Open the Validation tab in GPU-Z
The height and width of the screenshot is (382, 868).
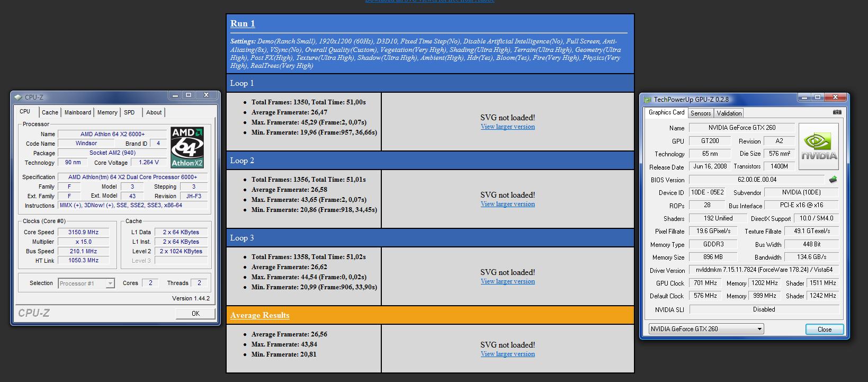tap(729, 113)
